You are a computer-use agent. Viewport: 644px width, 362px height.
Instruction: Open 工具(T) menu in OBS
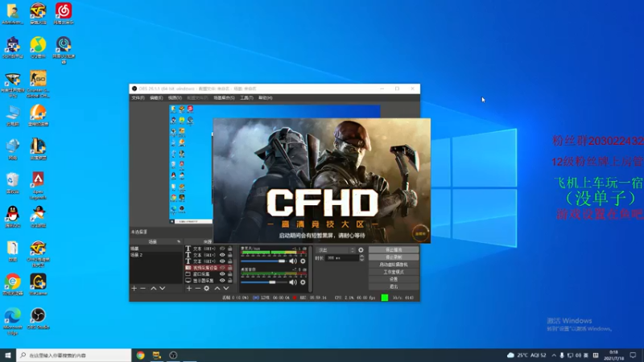[x=246, y=98]
